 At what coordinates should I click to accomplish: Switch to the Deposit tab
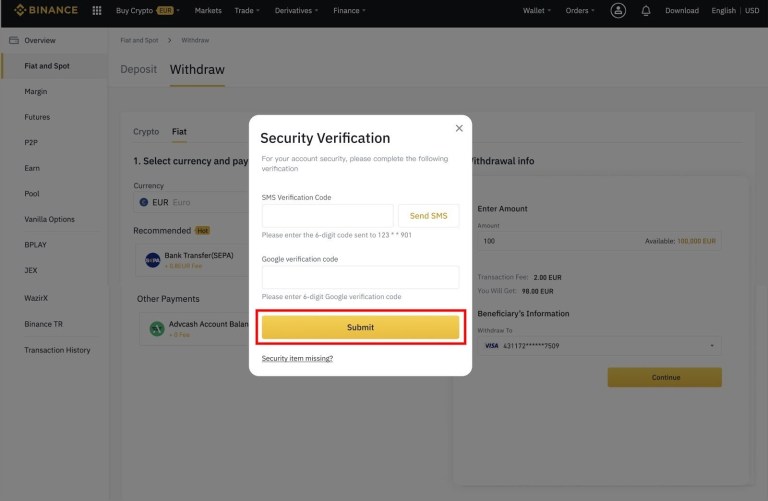click(x=139, y=70)
